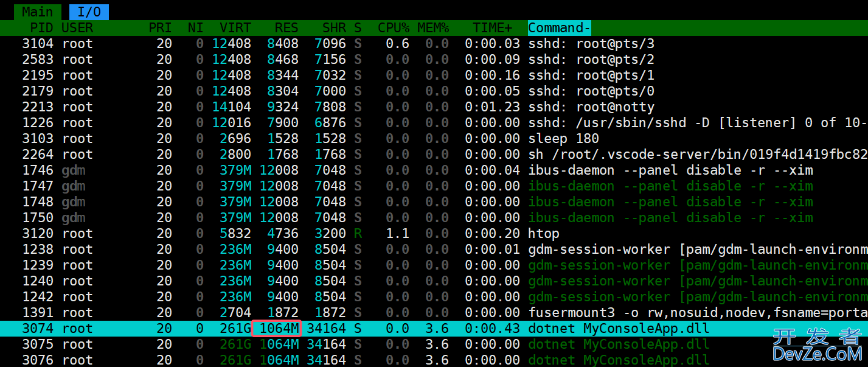Click the R state of htop row

358,234
